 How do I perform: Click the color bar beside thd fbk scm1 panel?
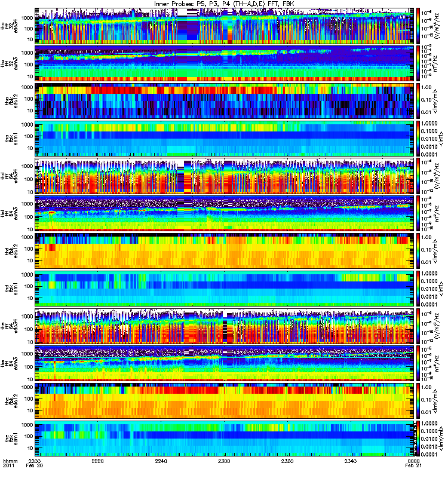[x=418, y=289]
